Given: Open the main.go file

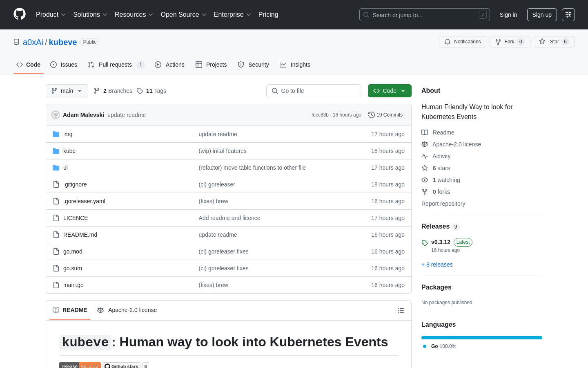Looking at the screenshot, I should [73, 285].
